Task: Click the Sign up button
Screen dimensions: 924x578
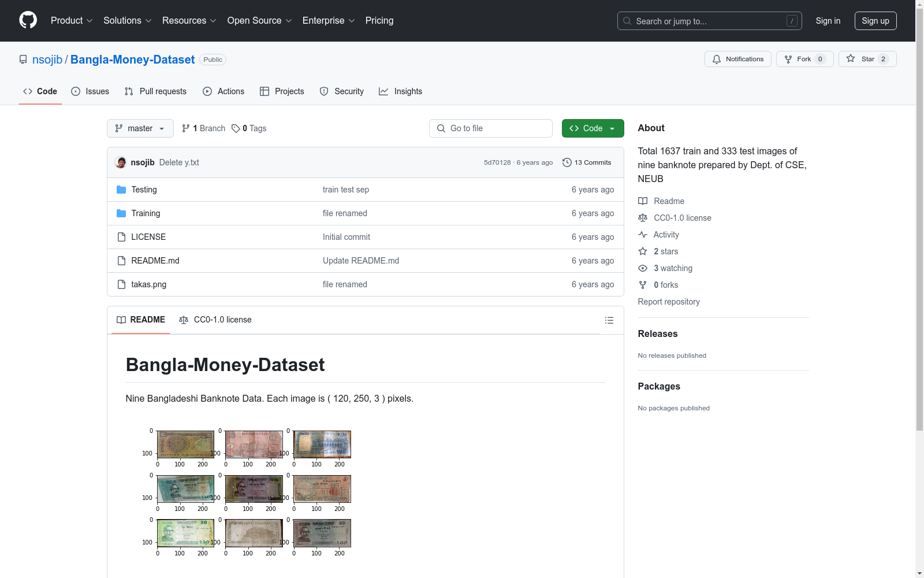Action: tap(875, 21)
